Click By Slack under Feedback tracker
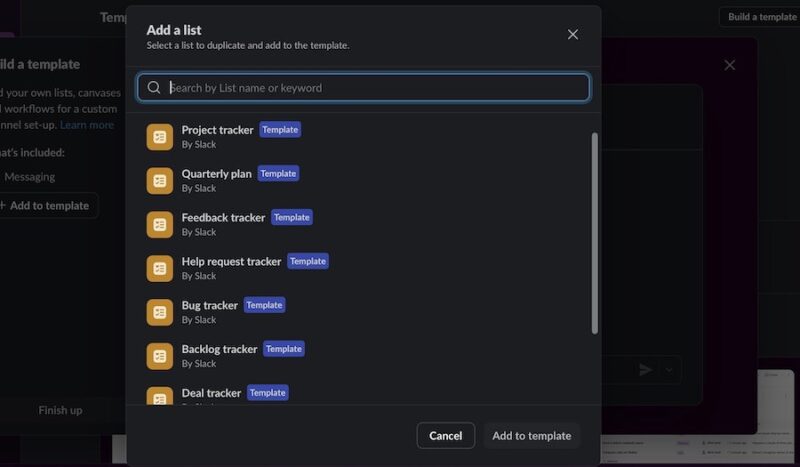The image size is (800, 467). coord(199,232)
